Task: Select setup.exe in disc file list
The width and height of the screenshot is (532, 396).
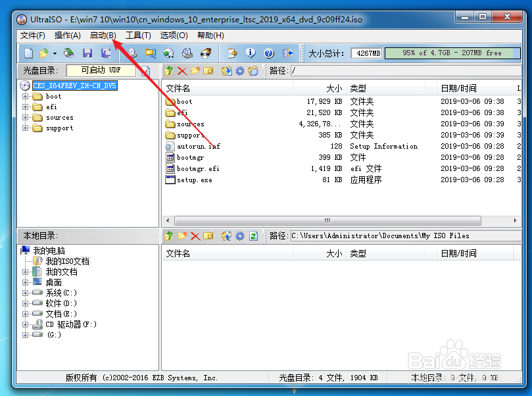Action: 195,180
